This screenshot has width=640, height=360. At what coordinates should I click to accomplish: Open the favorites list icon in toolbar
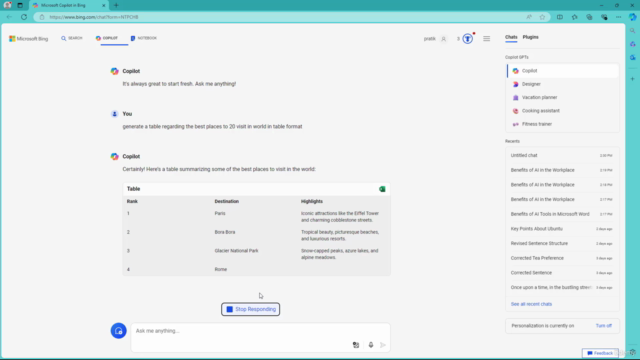click(574, 17)
